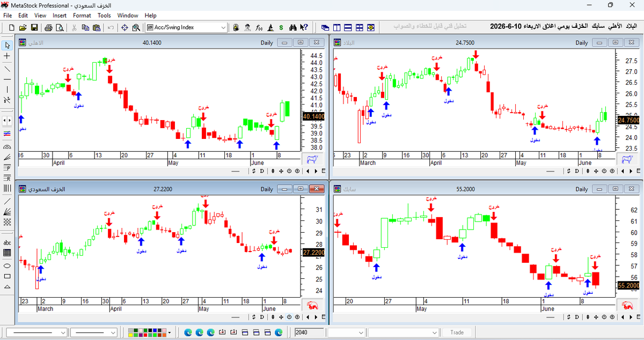Open a file with the folder icon

(23, 27)
